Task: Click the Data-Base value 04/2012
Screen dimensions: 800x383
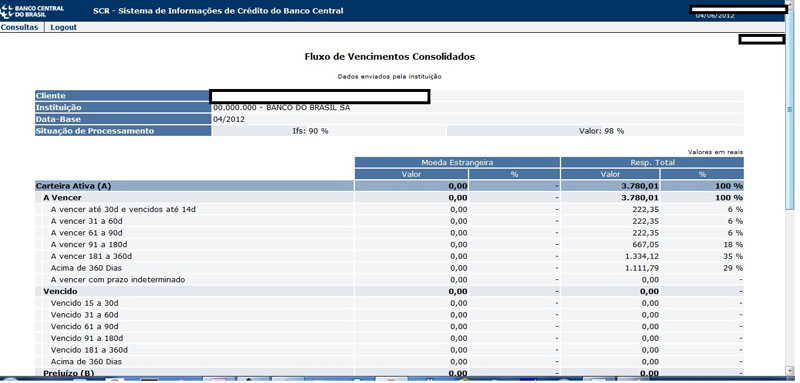Action: point(229,119)
